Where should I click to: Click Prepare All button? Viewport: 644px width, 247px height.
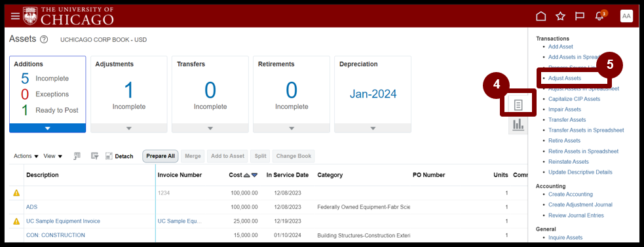coord(161,156)
